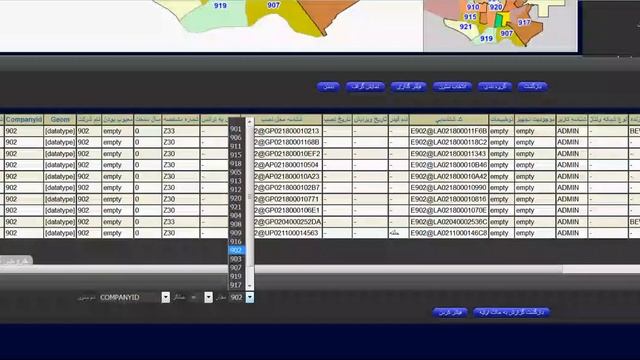The image size is (640, 360).
Task: Select cell E902@LA02180001070E
Action: 449,211
